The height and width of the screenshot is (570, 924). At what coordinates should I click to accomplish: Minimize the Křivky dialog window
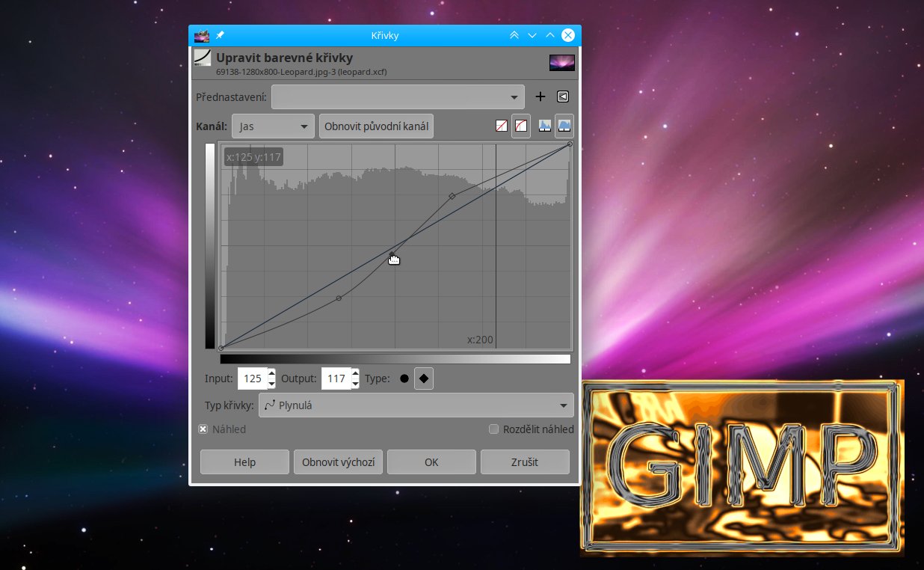coord(532,35)
